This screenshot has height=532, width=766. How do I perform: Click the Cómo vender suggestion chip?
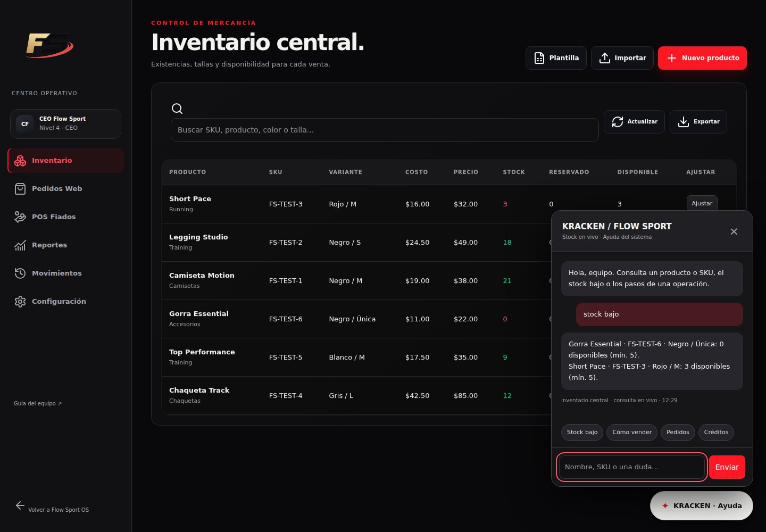632,432
